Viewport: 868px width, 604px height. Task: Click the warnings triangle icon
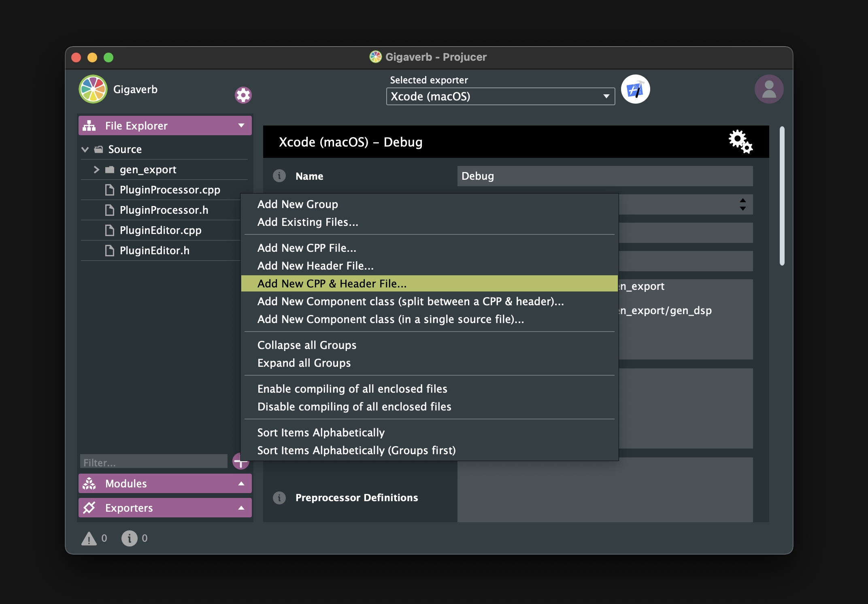(89, 538)
